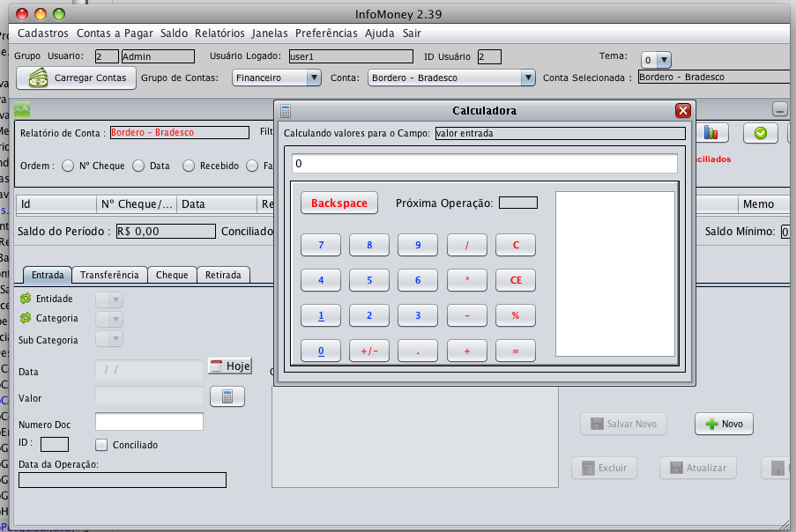Click the calculator percent button

[516, 315]
